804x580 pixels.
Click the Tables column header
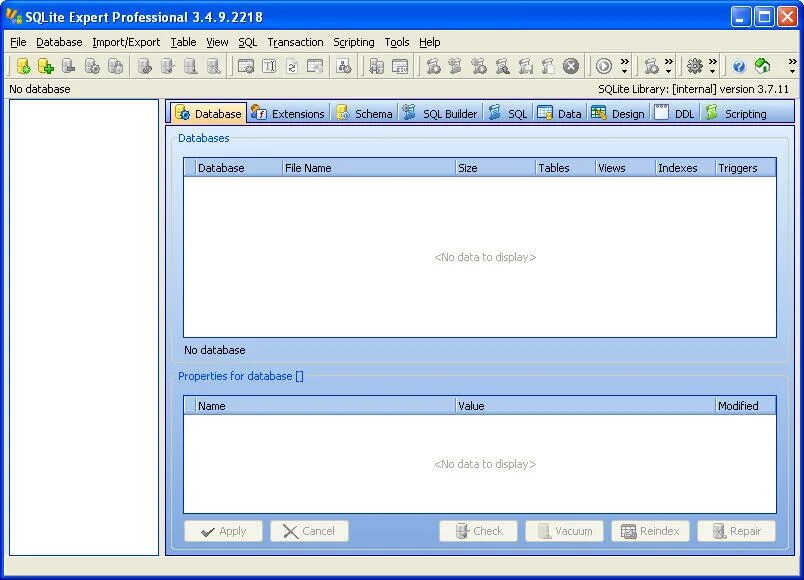coord(565,168)
